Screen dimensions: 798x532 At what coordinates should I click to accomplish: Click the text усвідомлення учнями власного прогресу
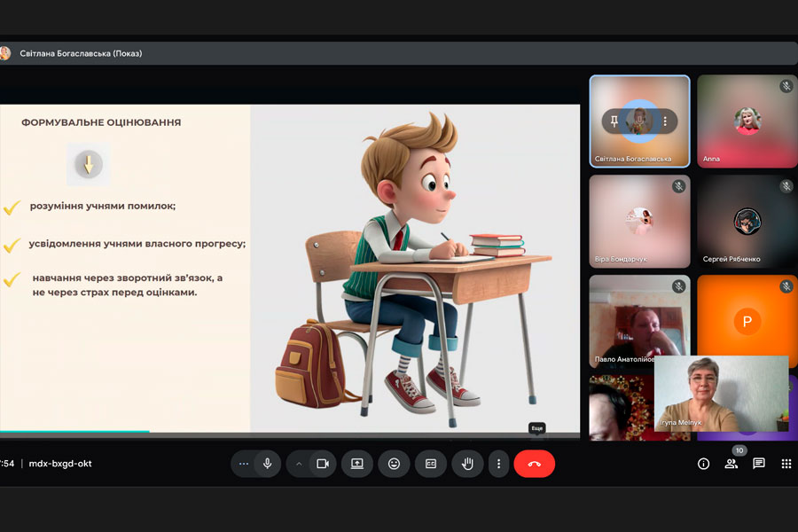click(137, 243)
